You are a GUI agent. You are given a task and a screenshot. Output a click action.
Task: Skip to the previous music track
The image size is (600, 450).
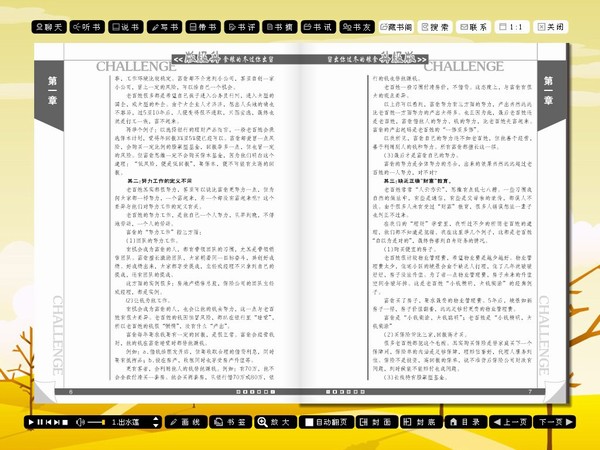tap(48, 422)
